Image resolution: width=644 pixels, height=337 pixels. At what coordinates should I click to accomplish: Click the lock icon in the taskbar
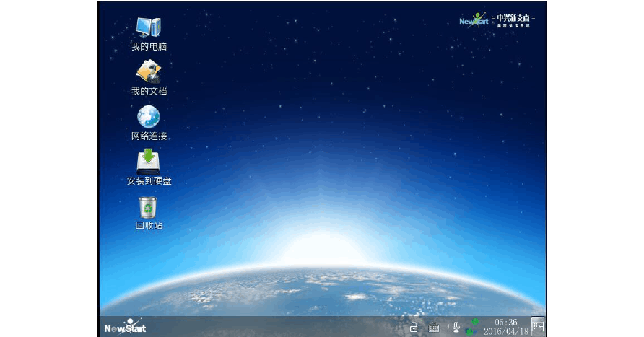[414, 327]
